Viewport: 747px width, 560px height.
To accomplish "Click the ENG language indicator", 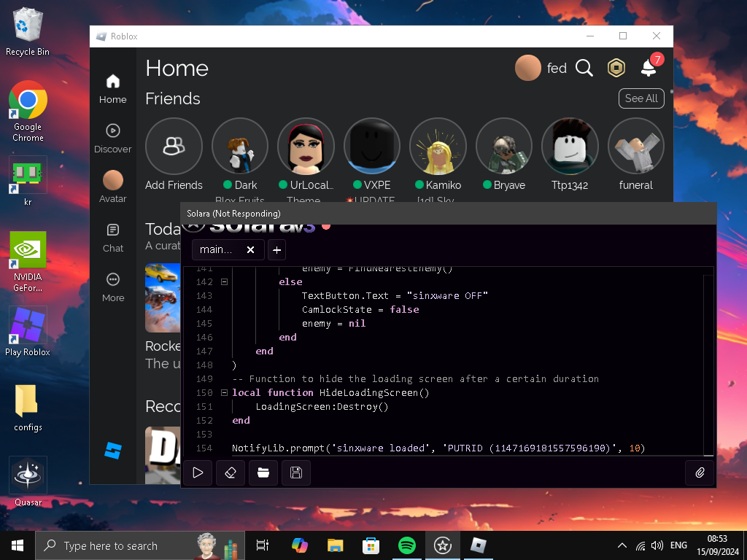I will pos(678,545).
